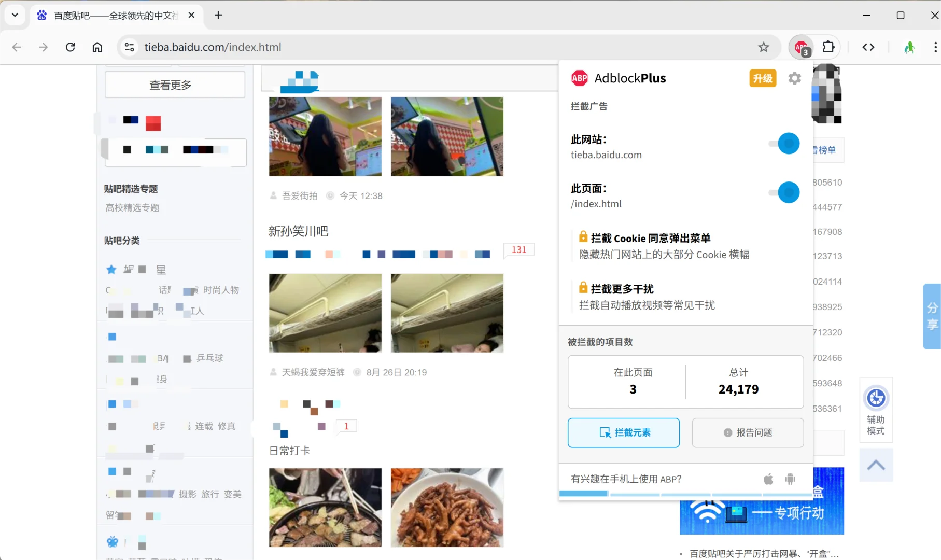Open the browser profile avatar icon
The image size is (941, 560).
point(909,47)
